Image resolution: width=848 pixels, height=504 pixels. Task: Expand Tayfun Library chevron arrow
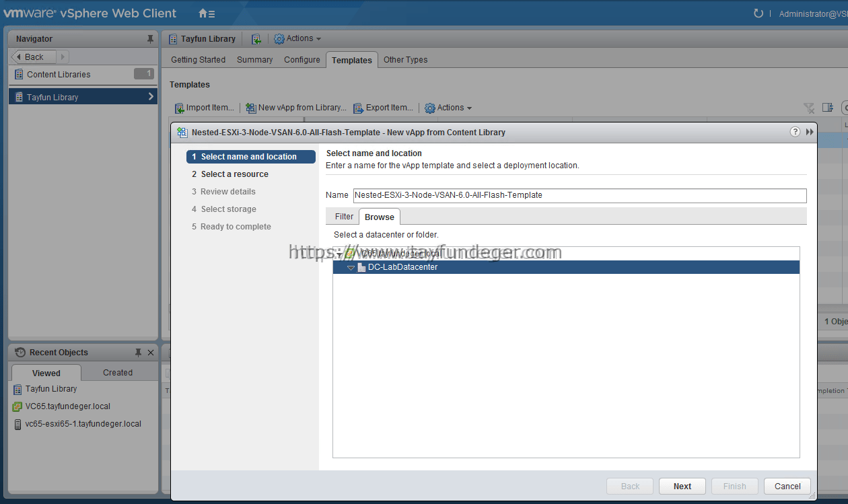pyautogui.click(x=150, y=97)
